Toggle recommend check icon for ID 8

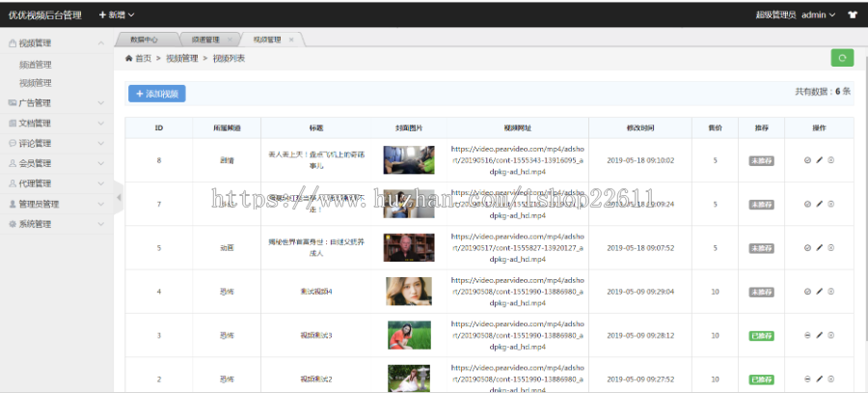(807, 160)
